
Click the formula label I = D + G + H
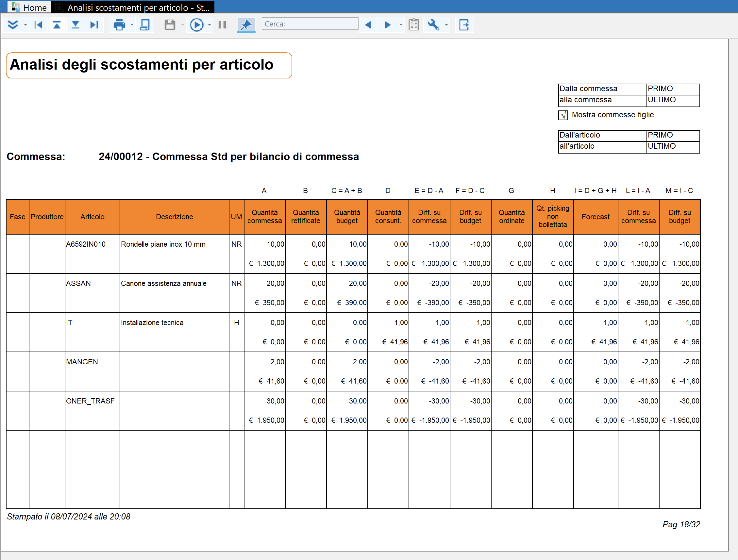coord(595,191)
